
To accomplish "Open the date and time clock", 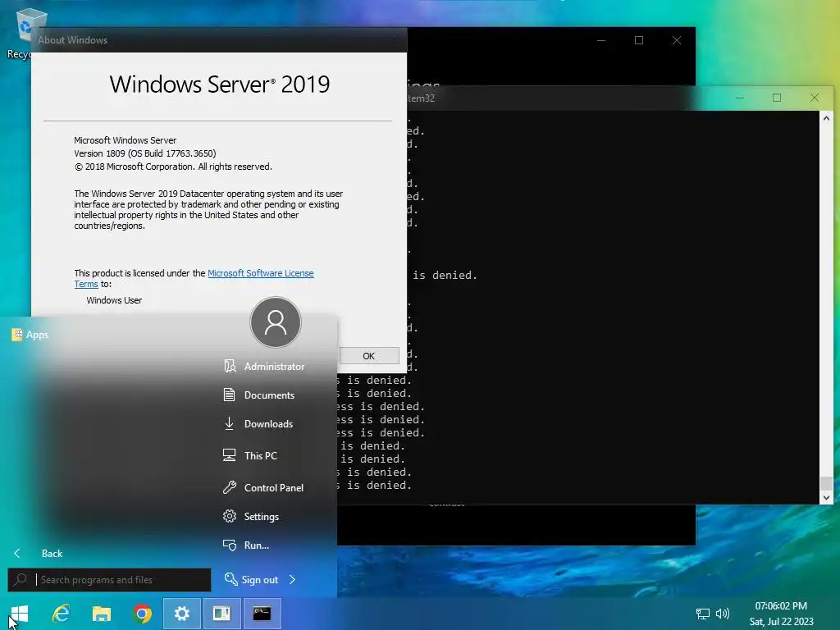I will coord(781,614).
